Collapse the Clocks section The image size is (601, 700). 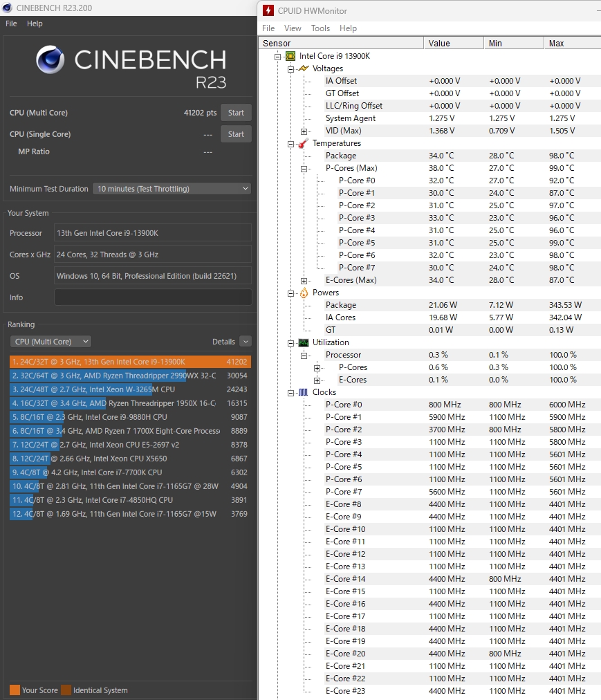290,393
